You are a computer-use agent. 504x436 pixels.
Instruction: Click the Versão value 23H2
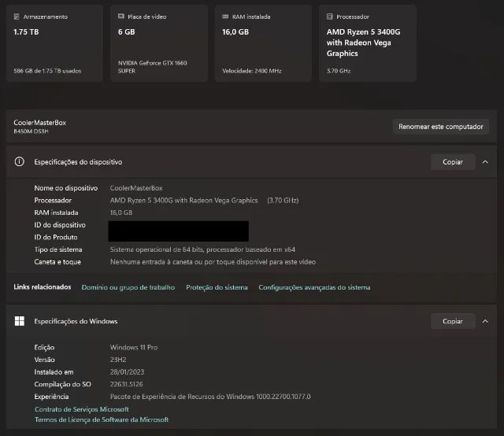point(118,360)
